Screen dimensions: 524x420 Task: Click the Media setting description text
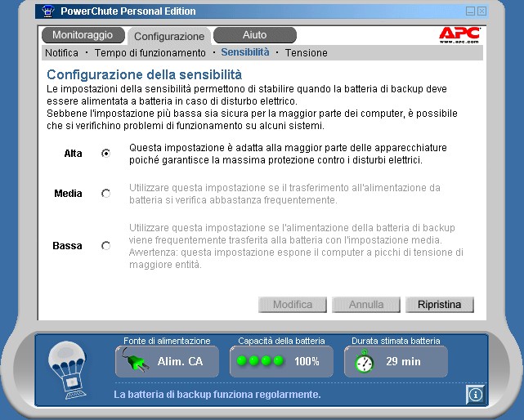pyautogui.click(x=284, y=194)
